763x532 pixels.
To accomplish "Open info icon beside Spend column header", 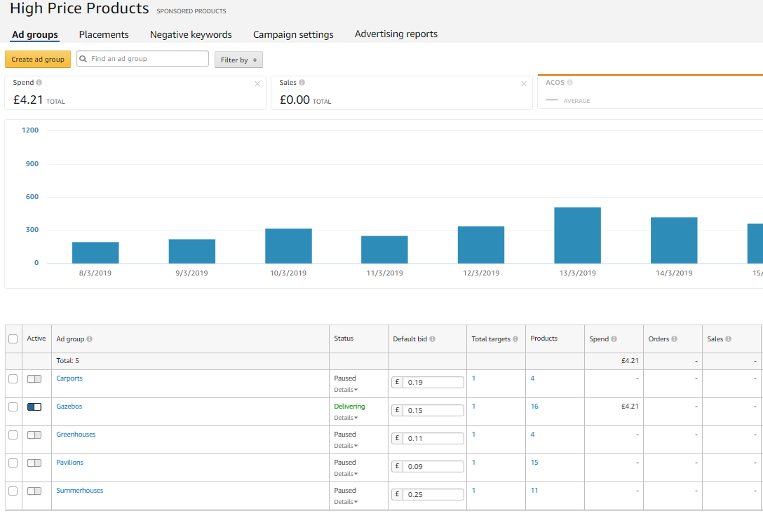I will coord(614,339).
